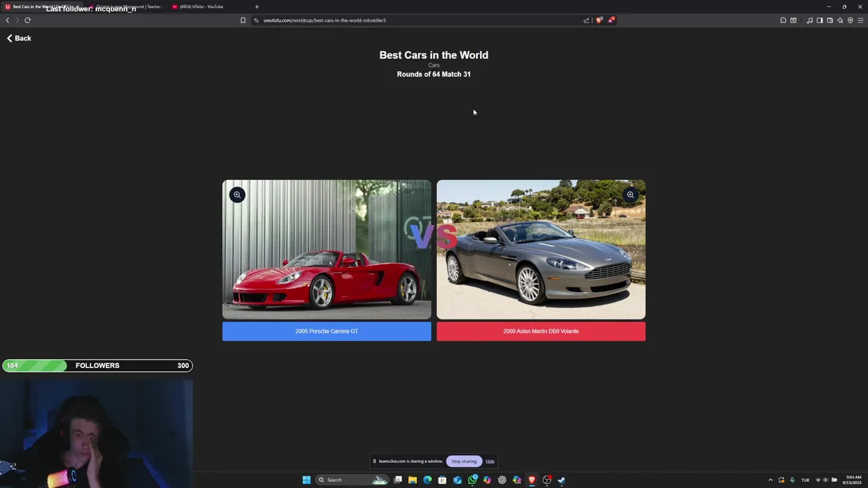Image resolution: width=868 pixels, height=488 pixels.
Task: Vote for 2005 Porsche Carrera GT
Action: pos(327,331)
